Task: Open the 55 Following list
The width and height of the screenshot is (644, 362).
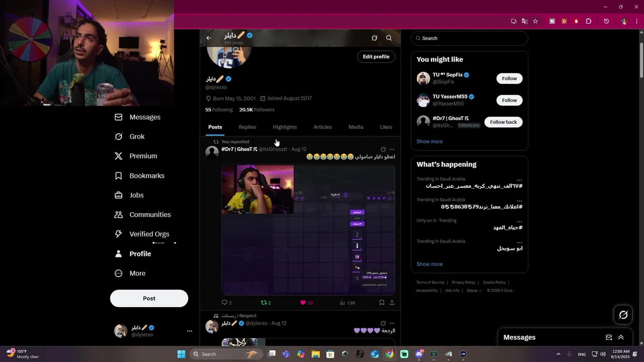Action: coord(219,110)
